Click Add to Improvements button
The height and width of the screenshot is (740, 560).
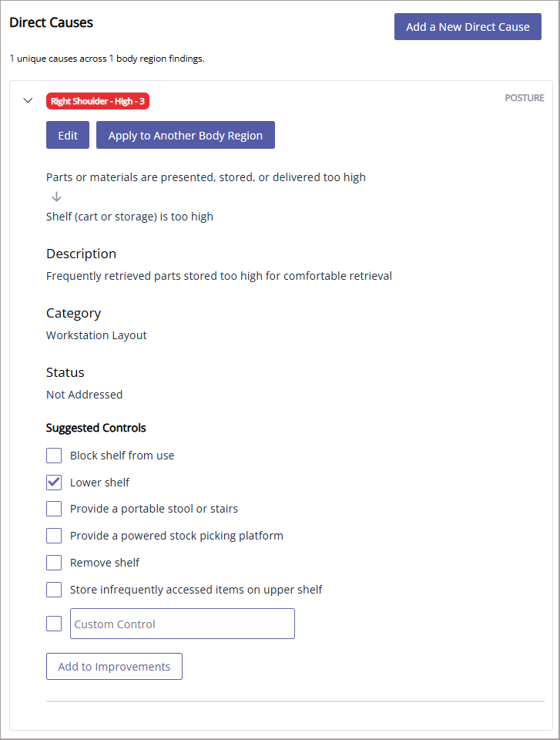[x=114, y=666]
